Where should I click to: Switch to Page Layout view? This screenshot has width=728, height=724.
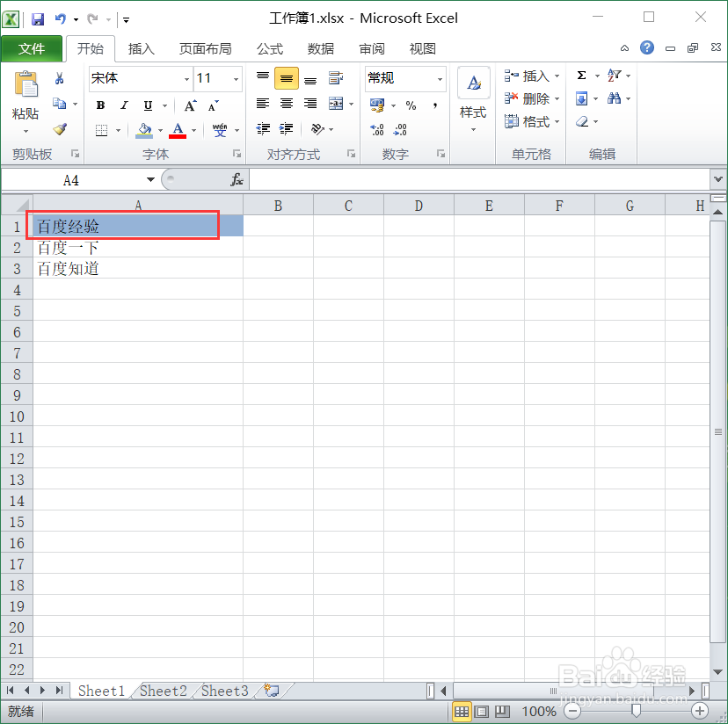pos(482,712)
